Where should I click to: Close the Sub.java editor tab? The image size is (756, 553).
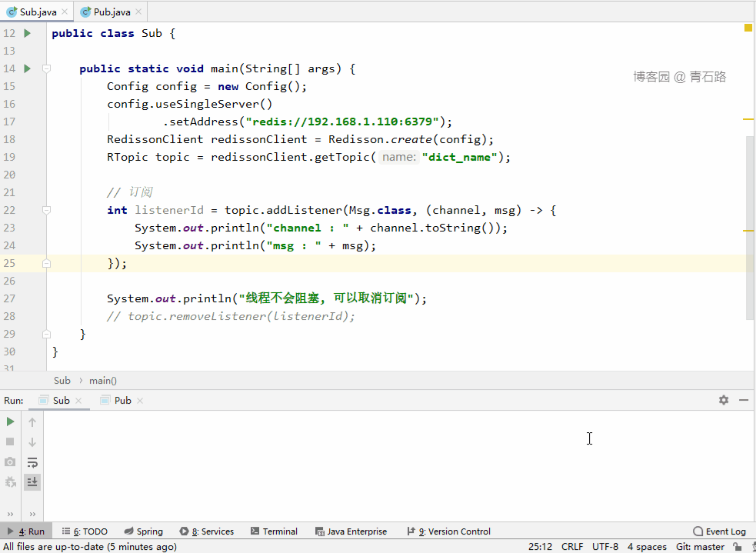(64, 12)
